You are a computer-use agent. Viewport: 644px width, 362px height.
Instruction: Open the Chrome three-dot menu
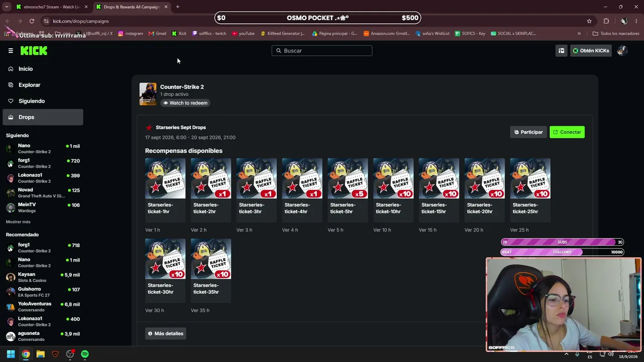tap(636, 21)
